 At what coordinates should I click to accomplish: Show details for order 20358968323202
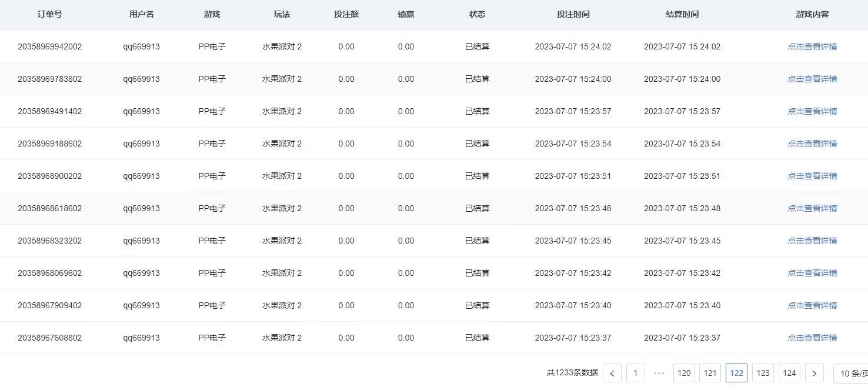(812, 241)
